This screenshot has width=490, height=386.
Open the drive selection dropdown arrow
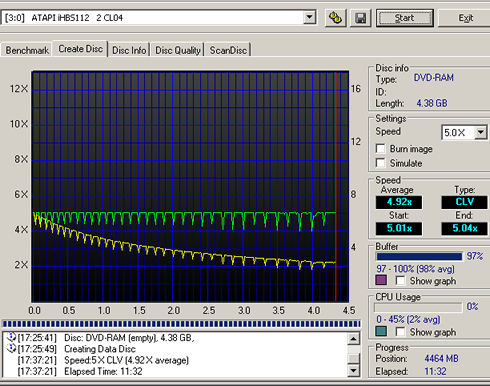(x=309, y=17)
